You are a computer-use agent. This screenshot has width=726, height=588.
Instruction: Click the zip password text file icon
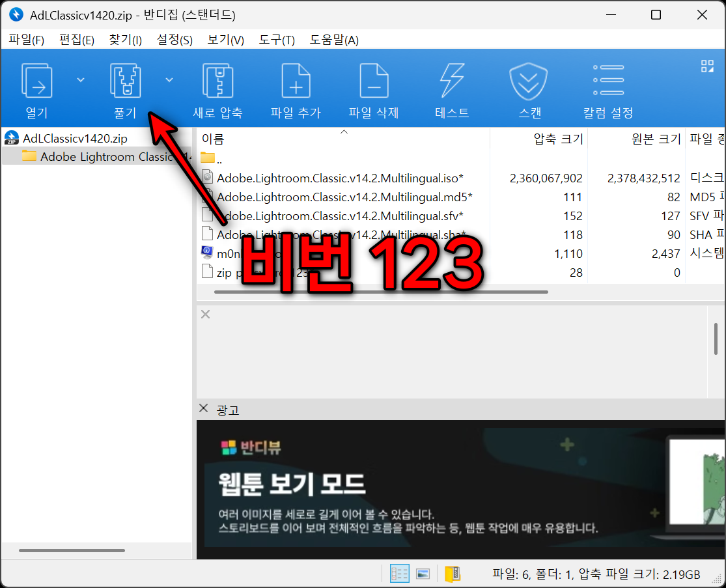[x=208, y=272]
